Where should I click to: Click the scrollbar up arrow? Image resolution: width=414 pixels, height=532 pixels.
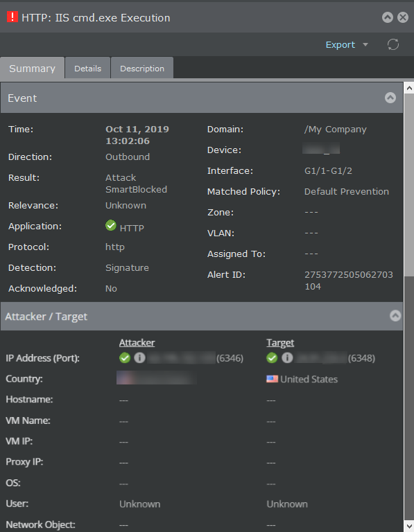pos(409,89)
